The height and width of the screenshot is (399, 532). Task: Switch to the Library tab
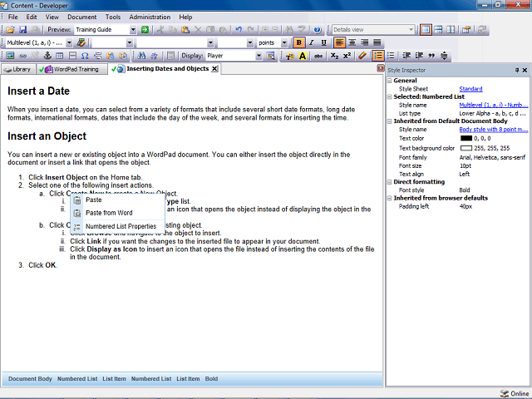pyautogui.click(x=17, y=69)
